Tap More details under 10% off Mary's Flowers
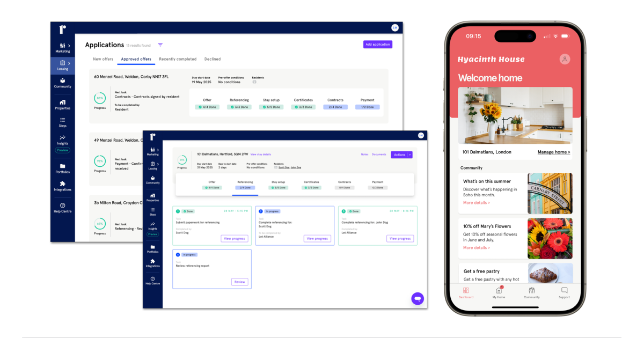 click(477, 248)
